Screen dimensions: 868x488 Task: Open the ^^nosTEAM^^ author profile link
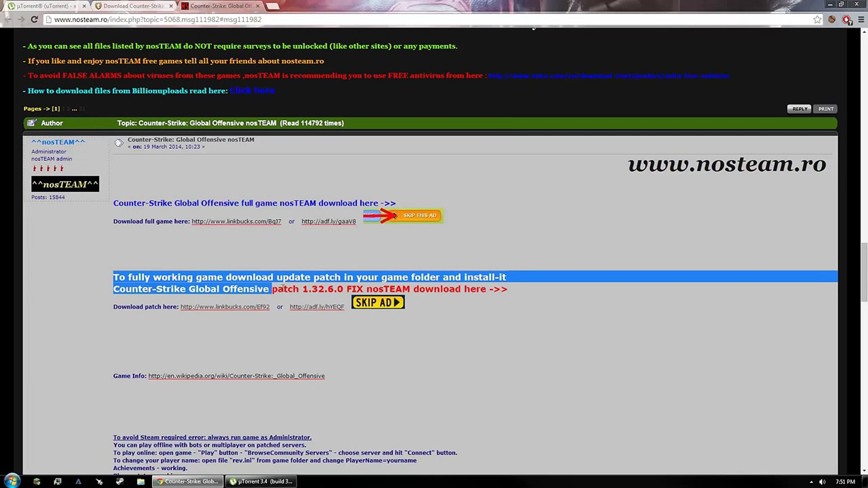58,142
